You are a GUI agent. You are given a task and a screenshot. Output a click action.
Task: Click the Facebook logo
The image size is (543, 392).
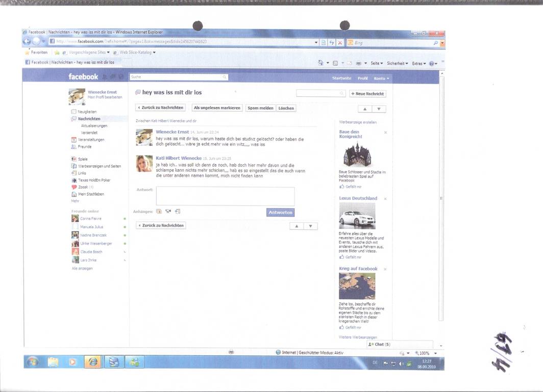tap(83, 77)
